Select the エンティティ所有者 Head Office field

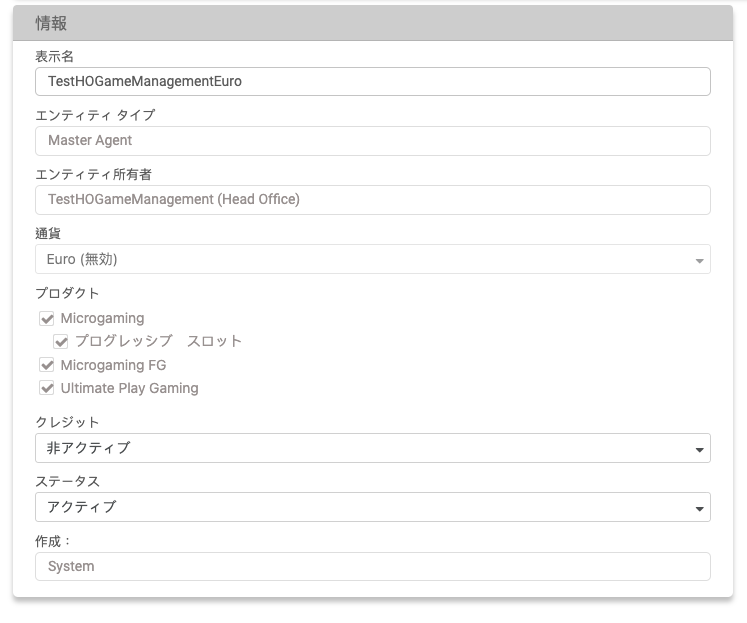click(x=372, y=200)
